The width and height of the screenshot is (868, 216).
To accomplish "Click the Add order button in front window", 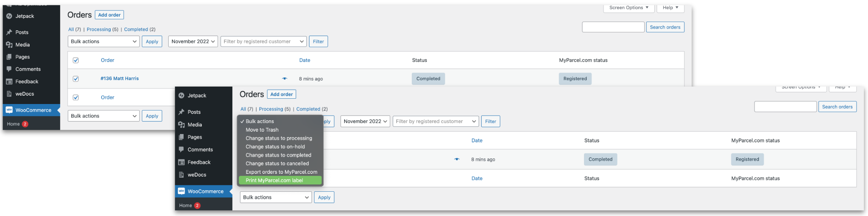I will [x=281, y=94].
